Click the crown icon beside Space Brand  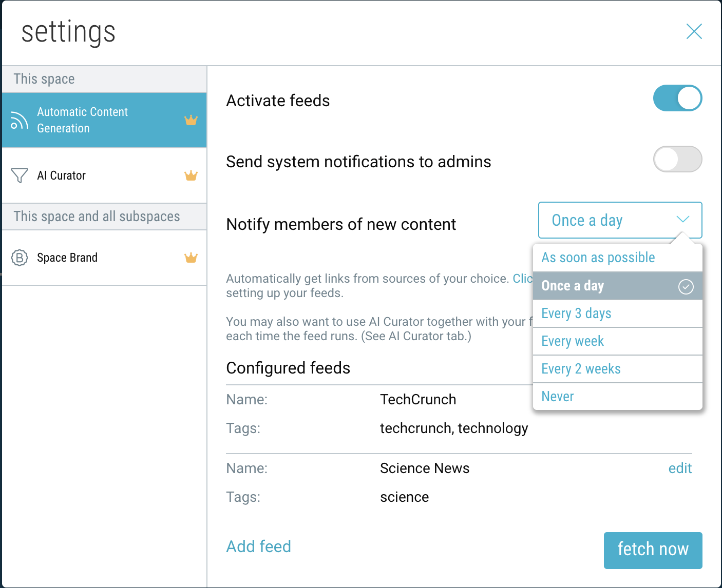[191, 258]
